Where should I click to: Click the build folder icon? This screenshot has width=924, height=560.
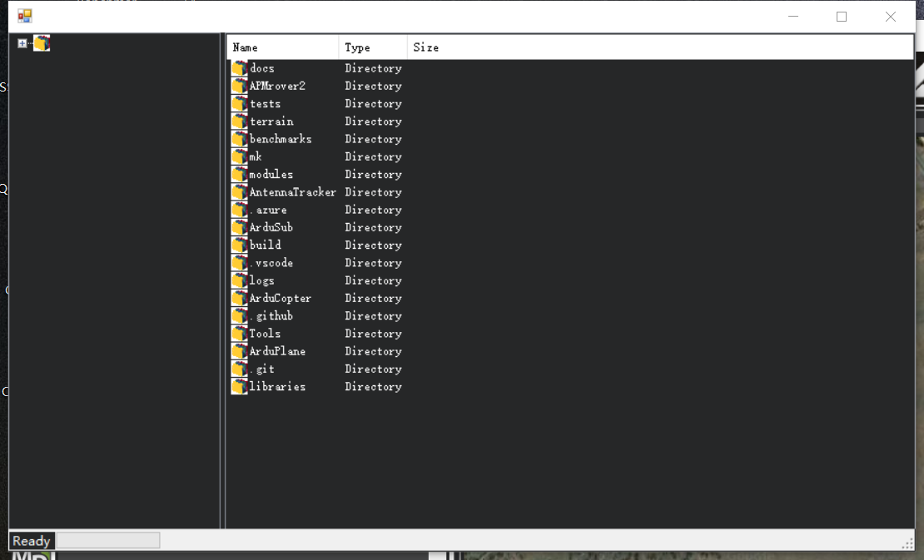[x=239, y=245]
